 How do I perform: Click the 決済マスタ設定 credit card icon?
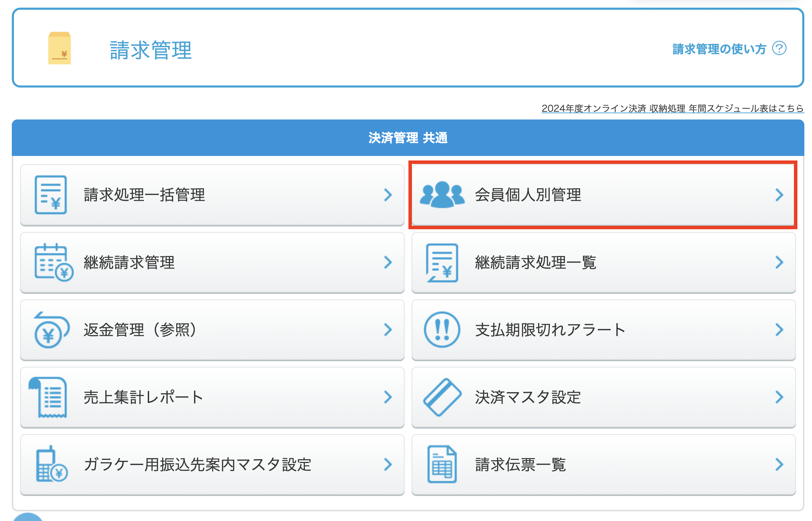pyautogui.click(x=442, y=397)
